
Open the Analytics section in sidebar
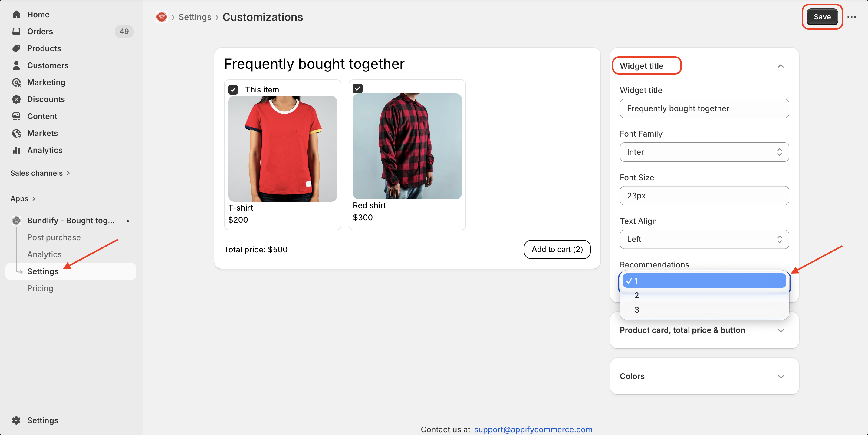tap(45, 150)
